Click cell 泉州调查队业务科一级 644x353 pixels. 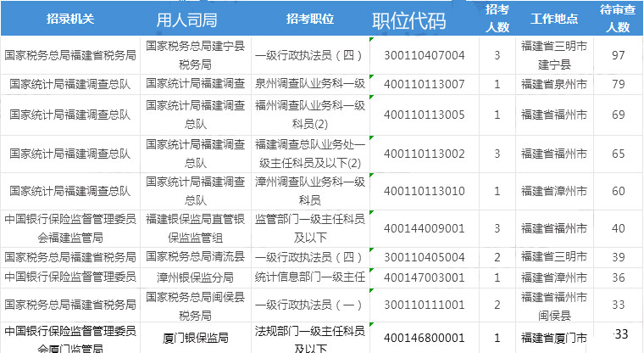tap(310, 84)
